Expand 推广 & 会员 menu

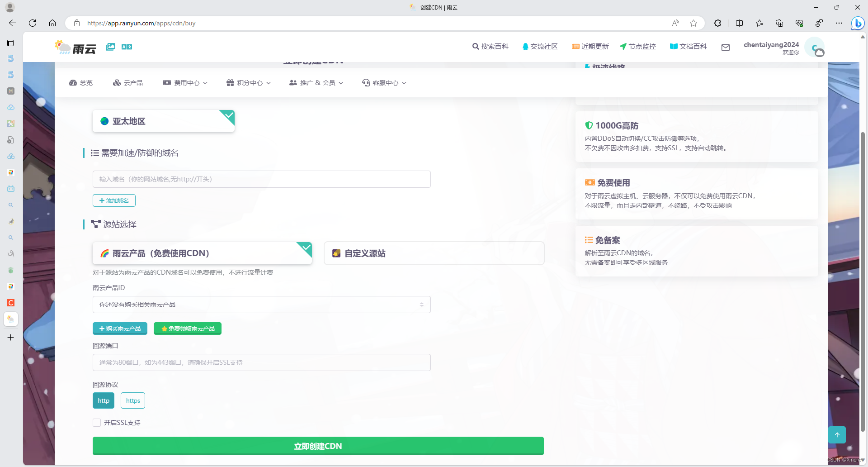[x=316, y=83]
